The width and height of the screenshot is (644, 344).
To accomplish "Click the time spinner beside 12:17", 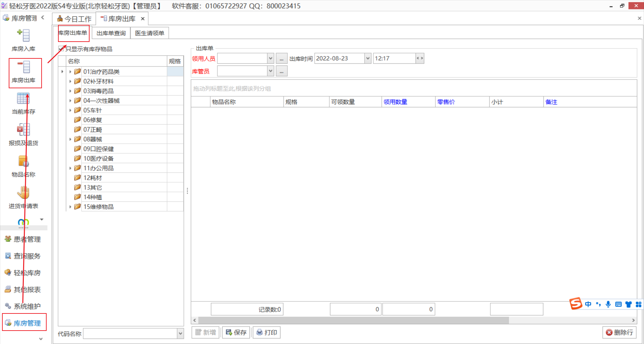I will coord(420,58).
